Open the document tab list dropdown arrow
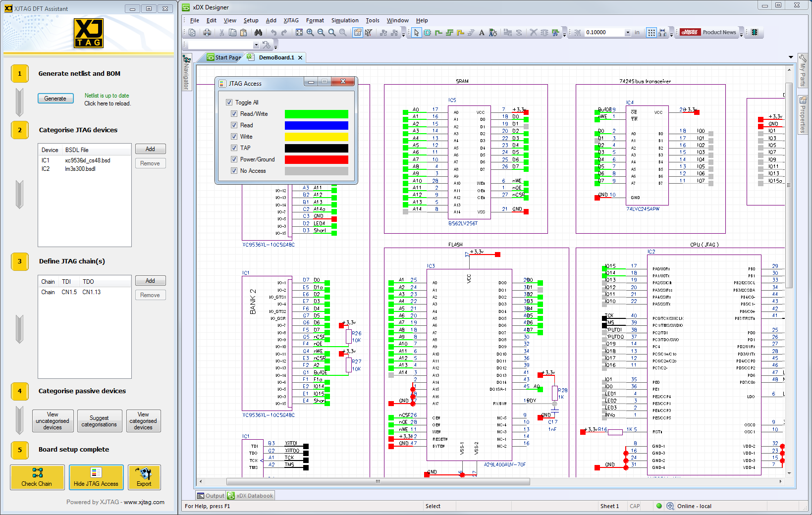 791,57
